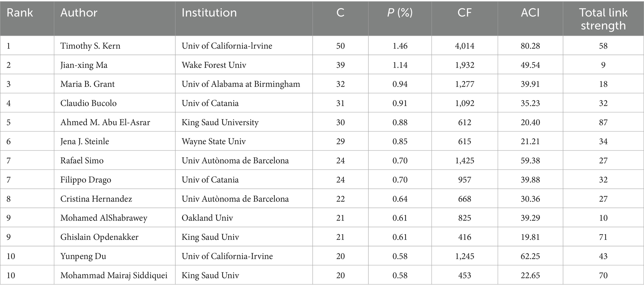The height and width of the screenshot is (290, 644).
Task: Click the Author column header
Action: [x=79, y=13]
